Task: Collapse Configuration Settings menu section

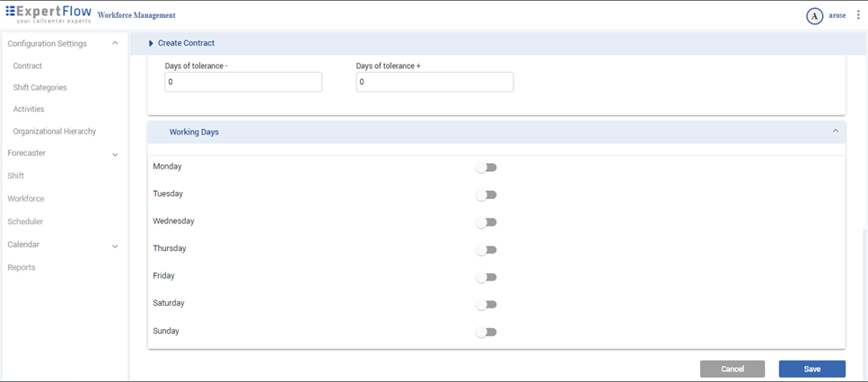Action: 115,44
